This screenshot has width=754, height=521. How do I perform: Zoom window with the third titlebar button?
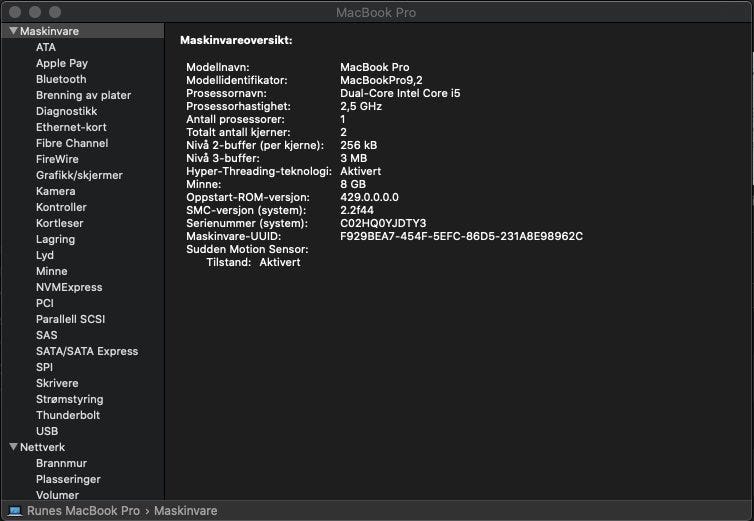(55, 12)
